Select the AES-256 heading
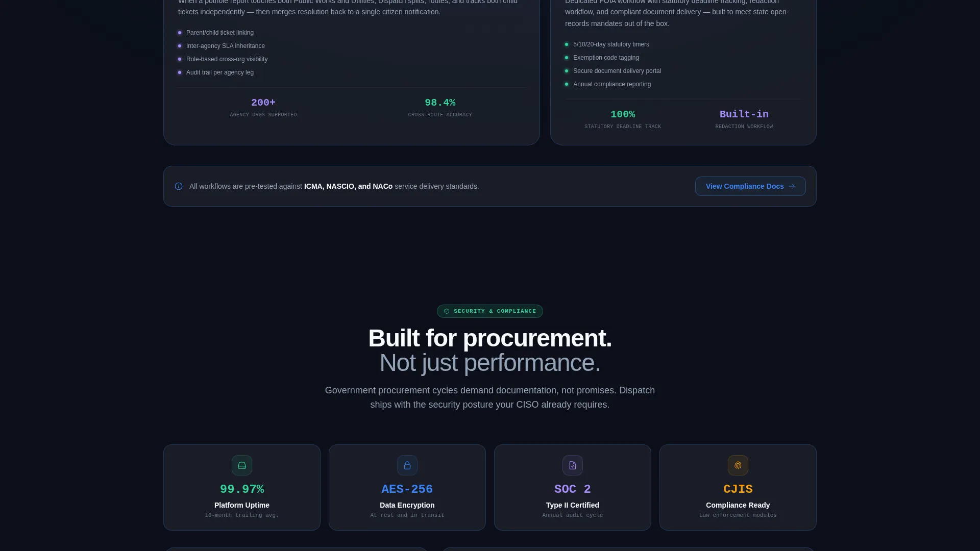The width and height of the screenshot is (980, 551). click(x=407, y=489)
